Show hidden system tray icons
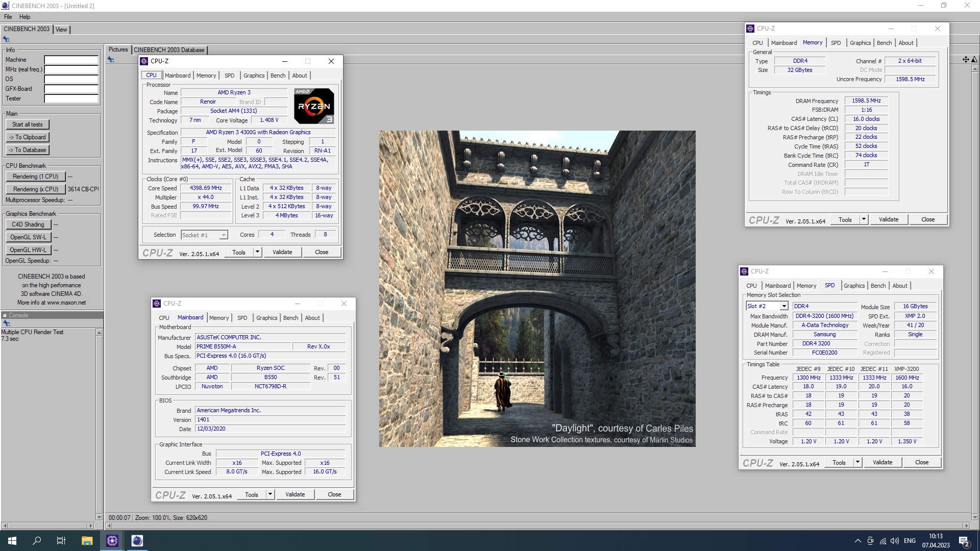The height and width of the screenshot is (551, 980). 857,541
